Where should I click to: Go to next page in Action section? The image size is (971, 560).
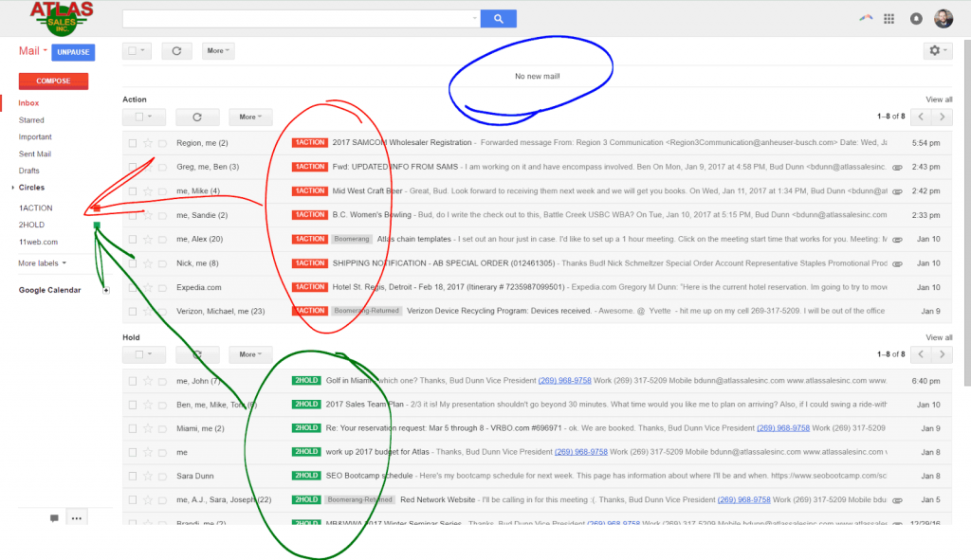pyautogui.click(x=942, y=117)
